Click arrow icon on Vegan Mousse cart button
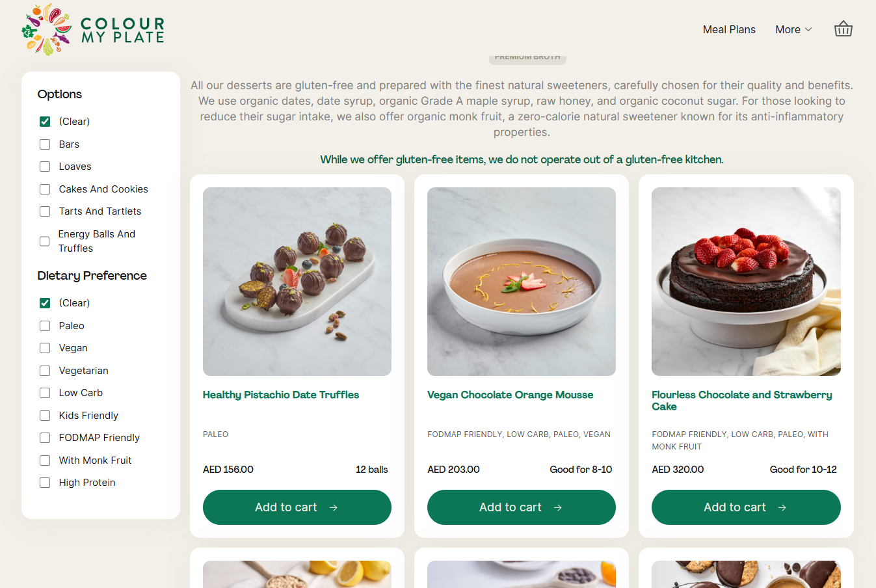The height and width of the screenshot is (588, 876). pyautogui.click(x=557, y=507)
